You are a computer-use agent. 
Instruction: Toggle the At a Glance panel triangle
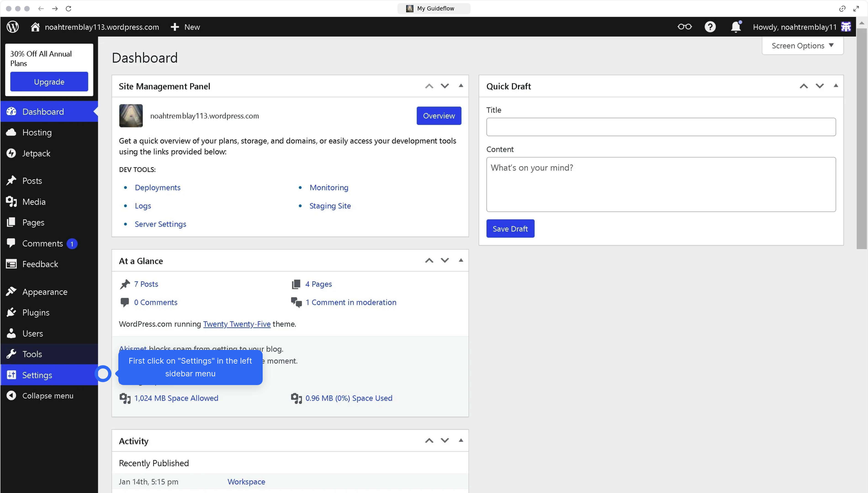coord(461,260)
